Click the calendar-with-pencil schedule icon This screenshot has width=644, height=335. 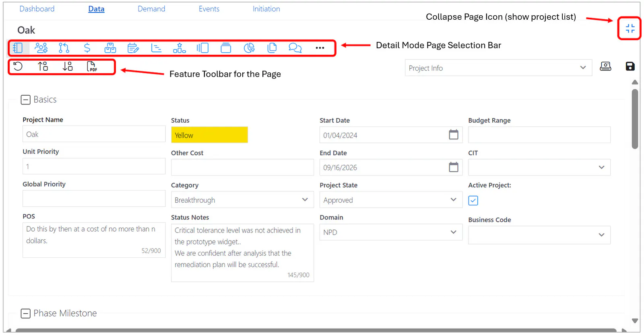tap(133, 48)
